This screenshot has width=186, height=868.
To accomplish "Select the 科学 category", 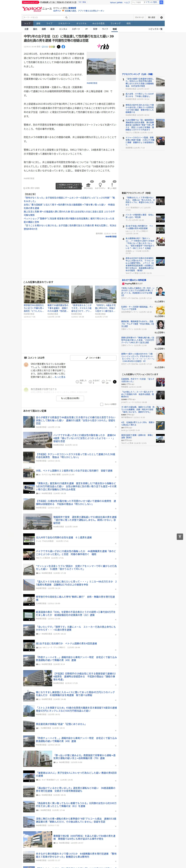I will click(95, 29).
